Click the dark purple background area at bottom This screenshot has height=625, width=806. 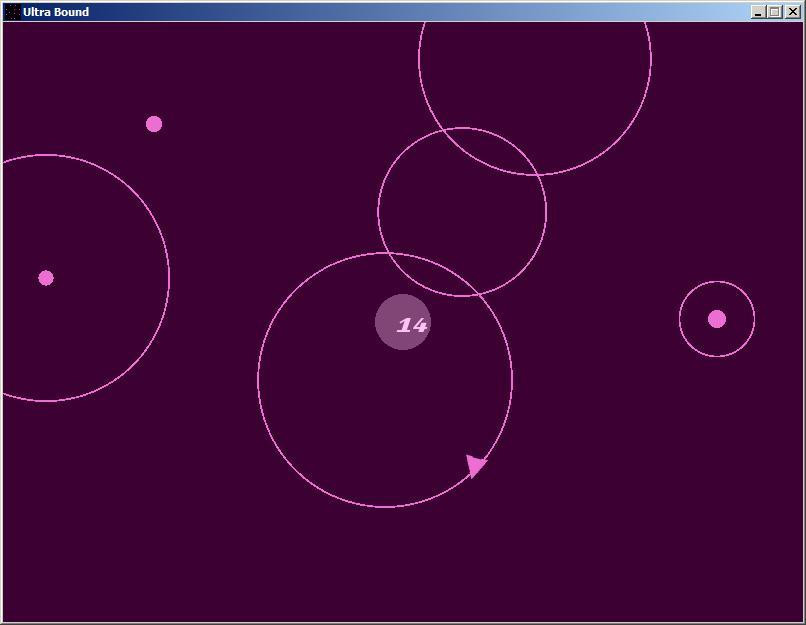(x=200, y=560)
